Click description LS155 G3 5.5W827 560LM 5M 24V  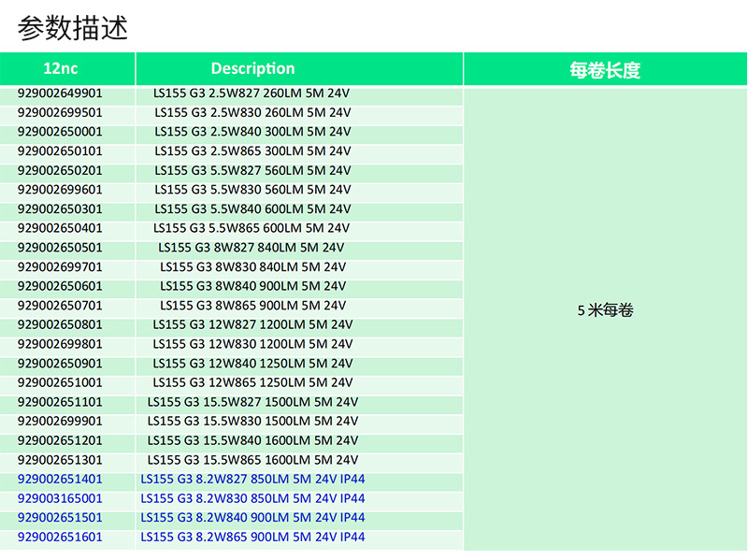pyautogui.click(x=252, y=170)
